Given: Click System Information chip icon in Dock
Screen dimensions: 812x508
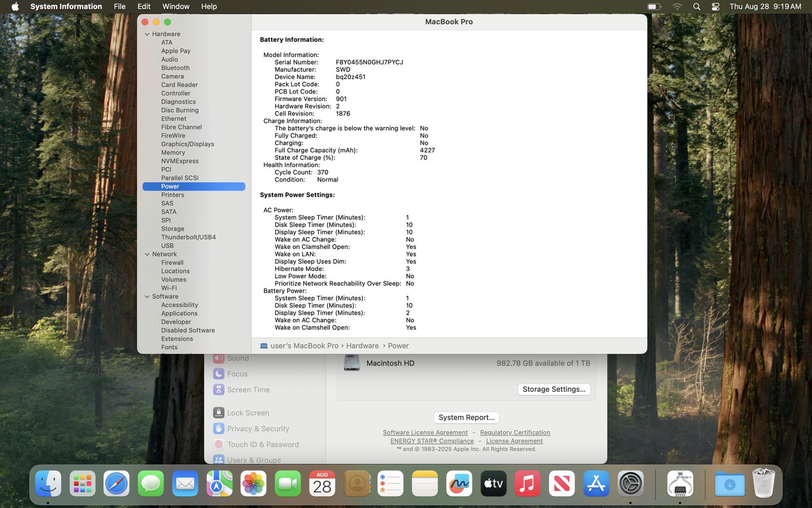Looking at the screenshot, I should point(680,484).
